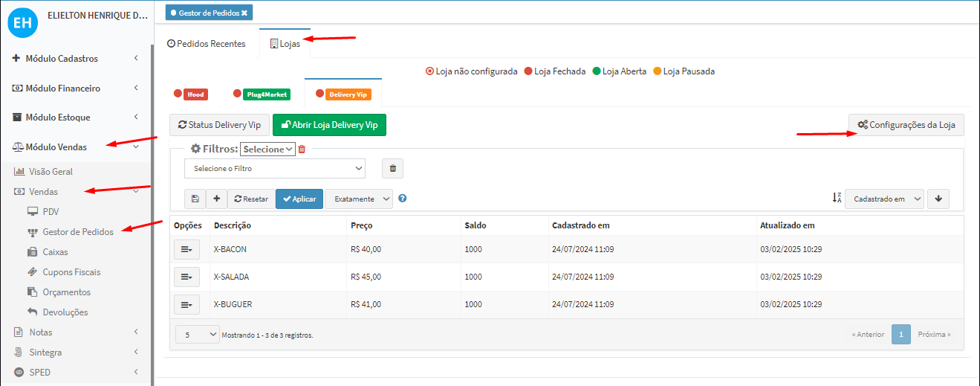Open the 'Exatamente' match type dropdown

pyautogui.click(x=358, y=199)
